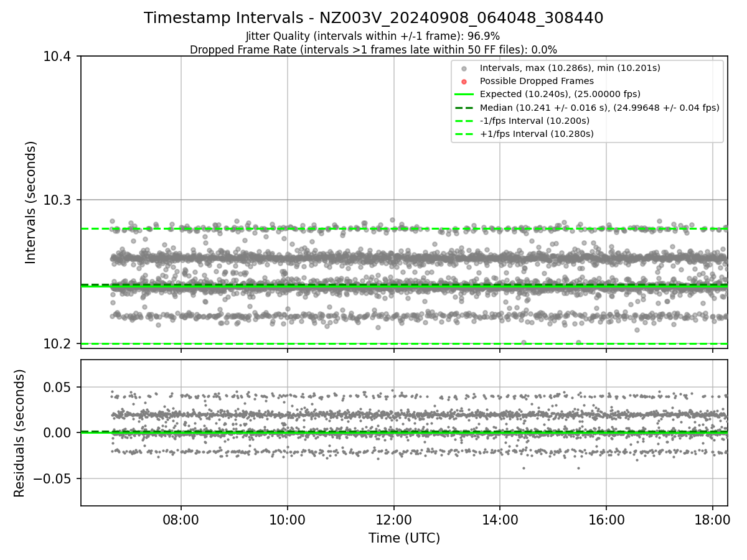Click the plot title 'Timestamp Intervals - NZ003V_20240908_064048_308440'
This screenshot has height=560, width=747.
pyautogui.click(x=374, y=18)
